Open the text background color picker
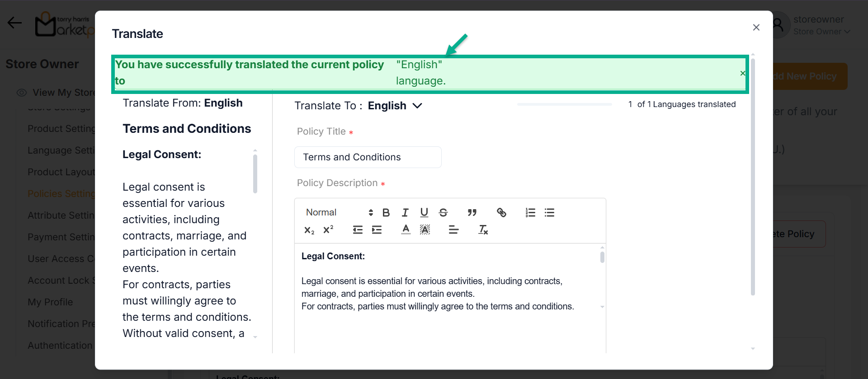Image resolution: width=868 pixels, height=379 pixels. coord(425,230)
